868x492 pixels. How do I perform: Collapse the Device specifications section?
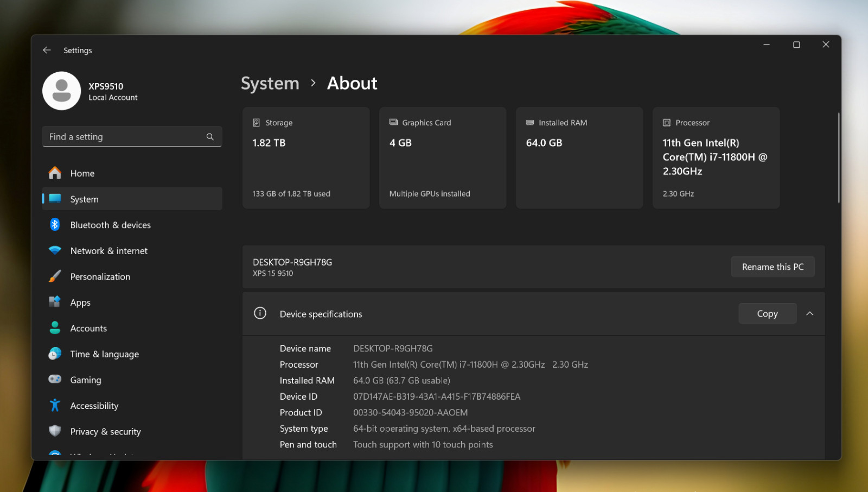[x=809, y=314]
